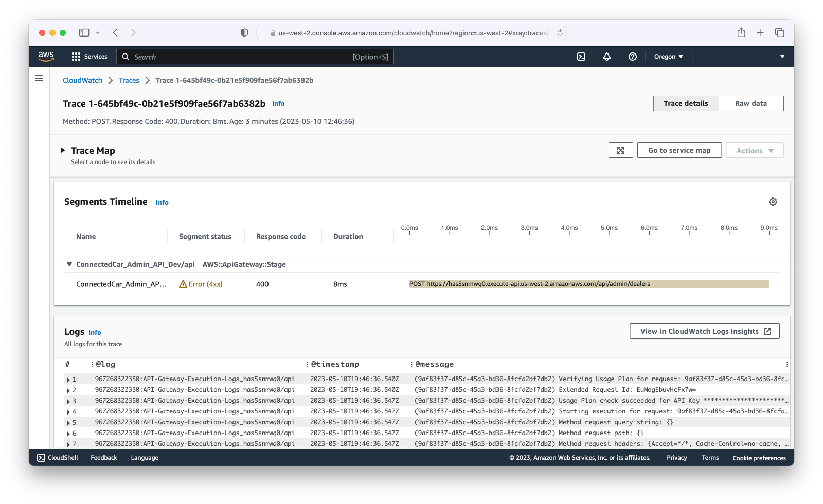The height and width of the screenshot is (504, 823).
Task: Click the @message column header
Action: point(435,364)
